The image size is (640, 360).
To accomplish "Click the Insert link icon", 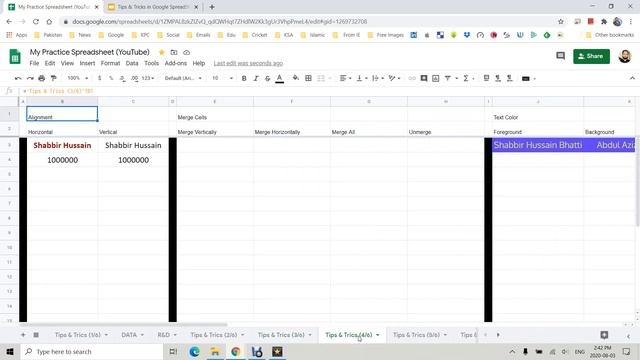I will point(412,78).
